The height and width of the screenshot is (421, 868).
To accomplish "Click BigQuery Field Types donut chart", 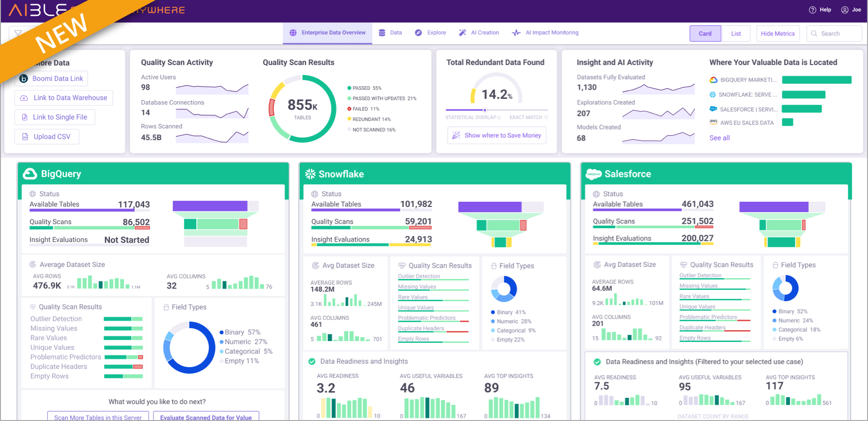I will (x=189, y=347).
